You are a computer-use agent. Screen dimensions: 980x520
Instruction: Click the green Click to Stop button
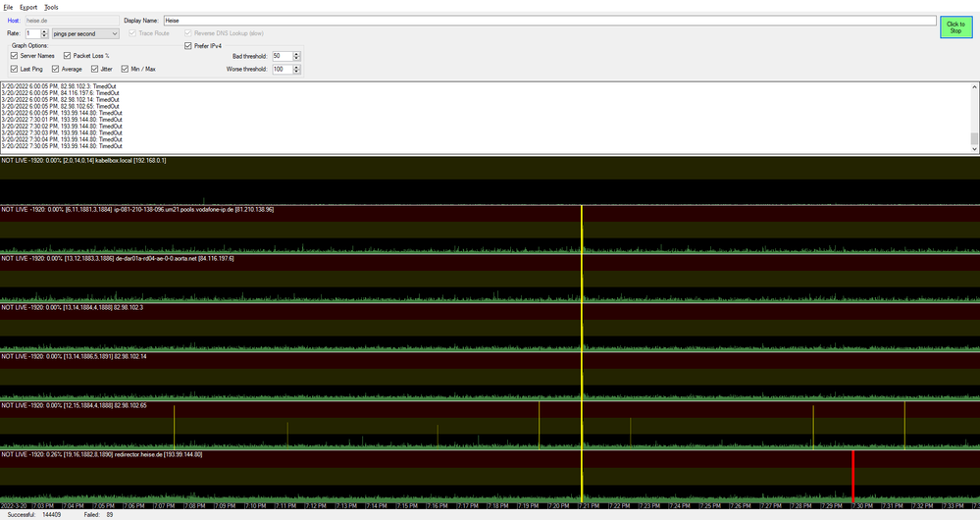click(956, 27)
